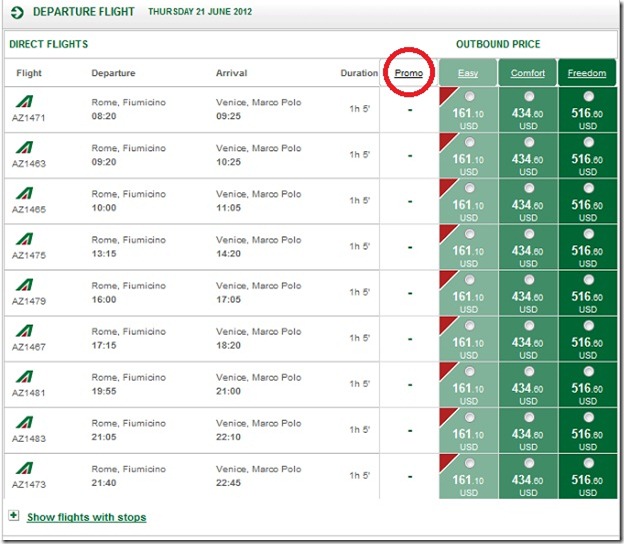Image resolution: width=624 pixels, height=544 pixels.
Task: Click the Alitalia logo for flight AZ1463
Action: [x=25, y=147]
